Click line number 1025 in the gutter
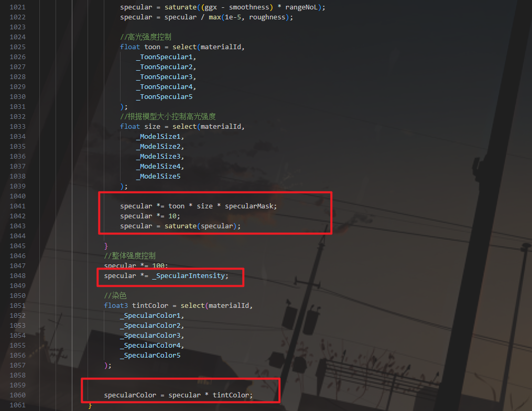This screenshot has width=532, height=411. (17, 47)
